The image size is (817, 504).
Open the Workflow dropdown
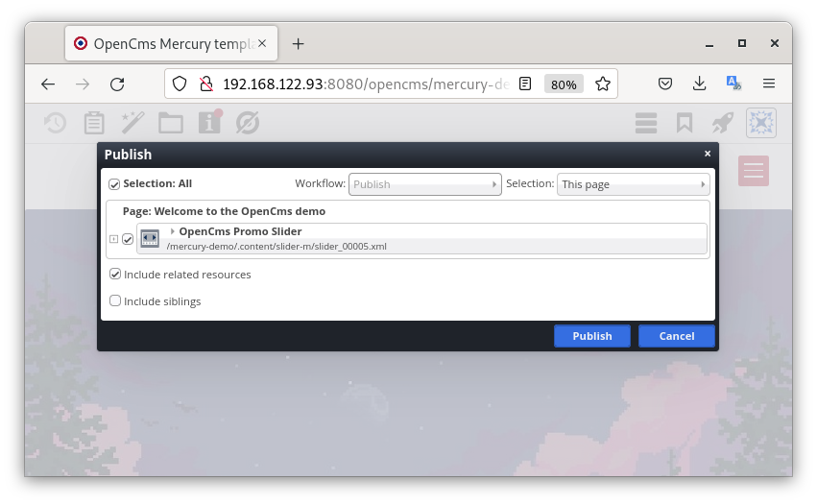[424, 184]
